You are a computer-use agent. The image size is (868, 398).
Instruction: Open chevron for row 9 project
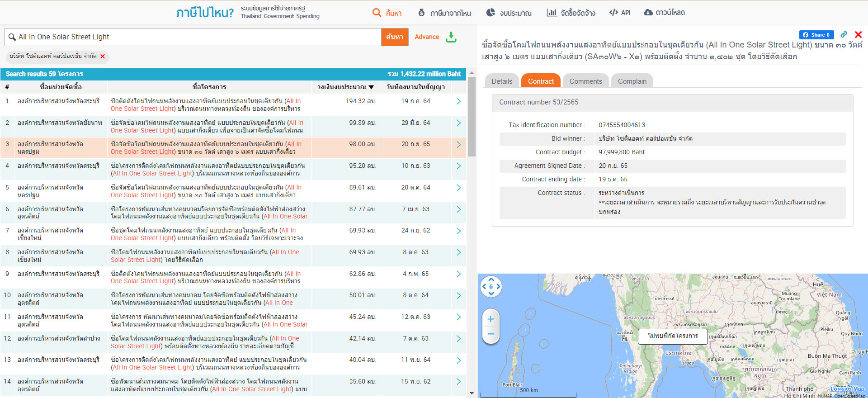click(x=458, y=274)
